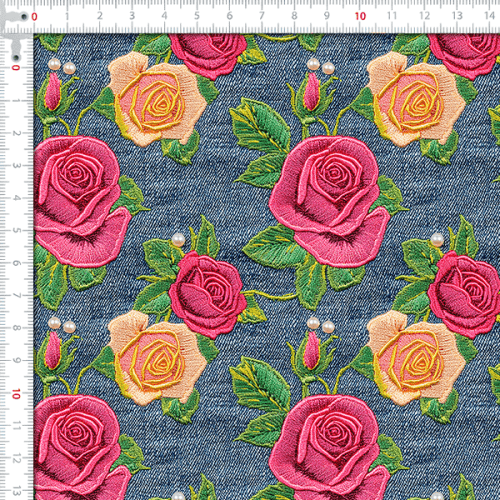Pick the 5 mark on the vertical ruler
This screenshot has height=500, width=500.
16,231
